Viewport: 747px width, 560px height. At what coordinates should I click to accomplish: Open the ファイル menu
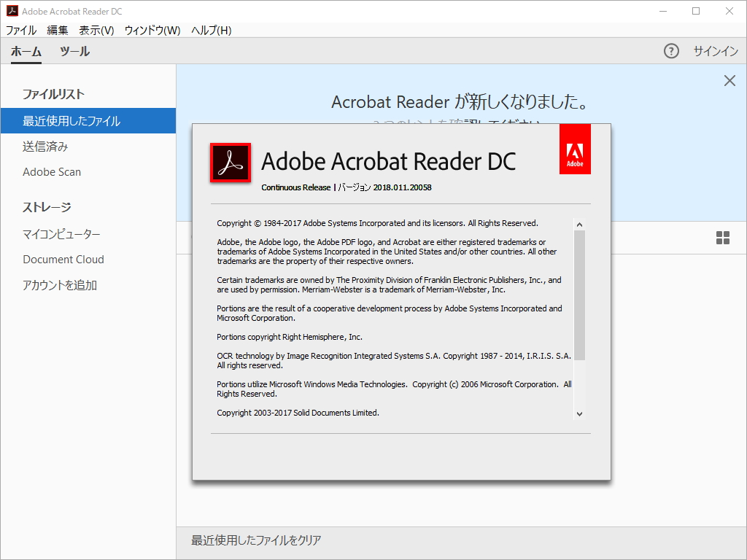click(x=21, y=31)
